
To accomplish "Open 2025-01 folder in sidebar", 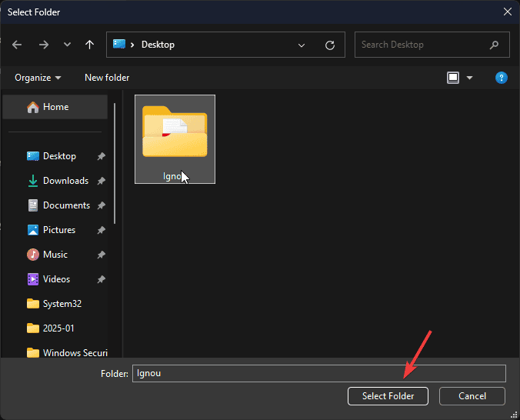I will pos(58,328).
